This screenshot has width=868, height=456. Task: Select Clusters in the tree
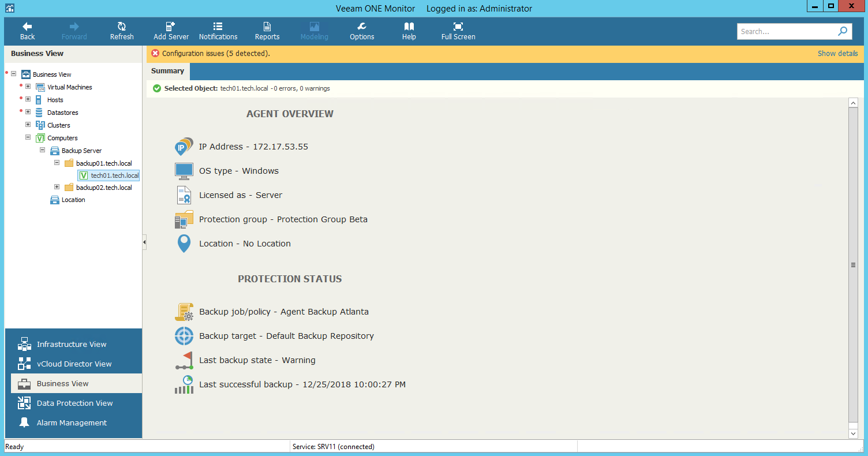pyautogui.click(x=58, y=125)
